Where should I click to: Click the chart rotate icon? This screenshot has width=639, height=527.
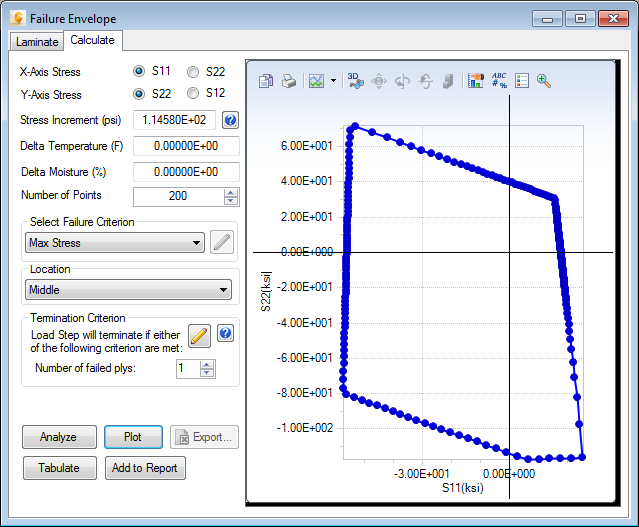402,81
